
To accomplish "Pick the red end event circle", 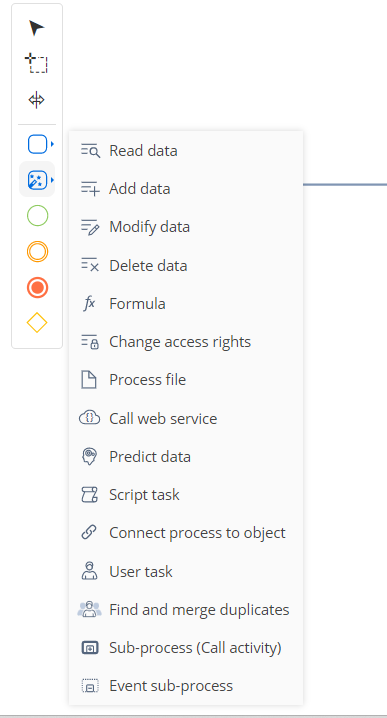I will coord(37,288).
